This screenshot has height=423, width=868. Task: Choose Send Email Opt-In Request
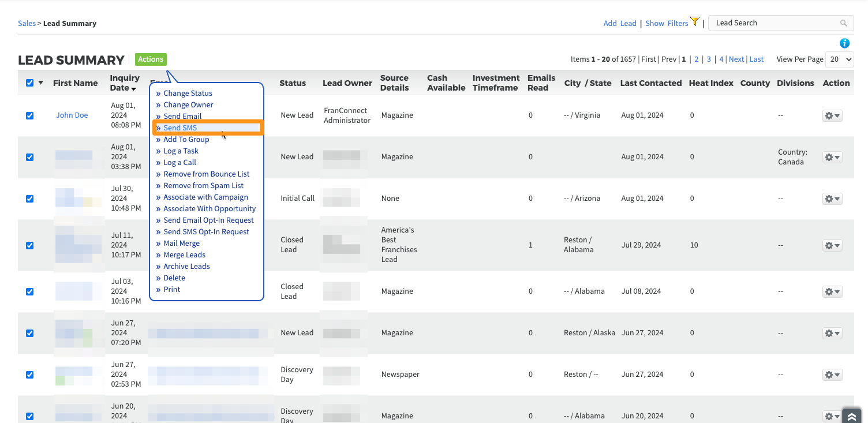pos(208,220)
